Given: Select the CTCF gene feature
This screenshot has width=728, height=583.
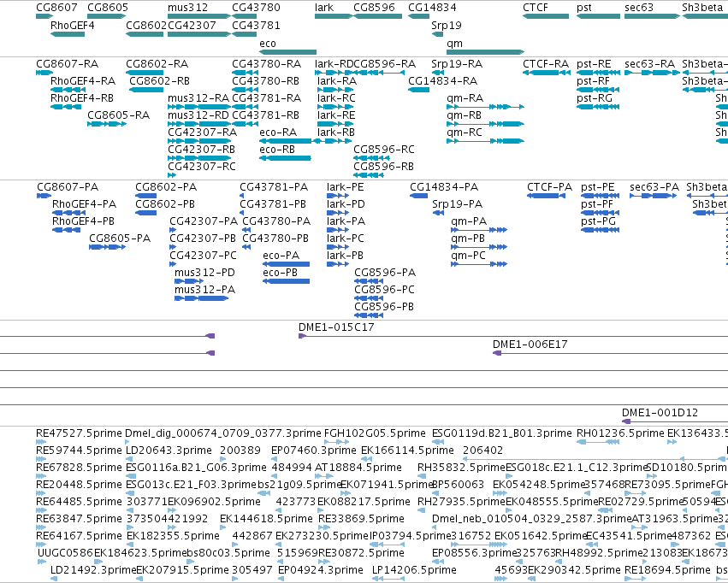Looking at the screenshot, I should (x=546, y=16).
